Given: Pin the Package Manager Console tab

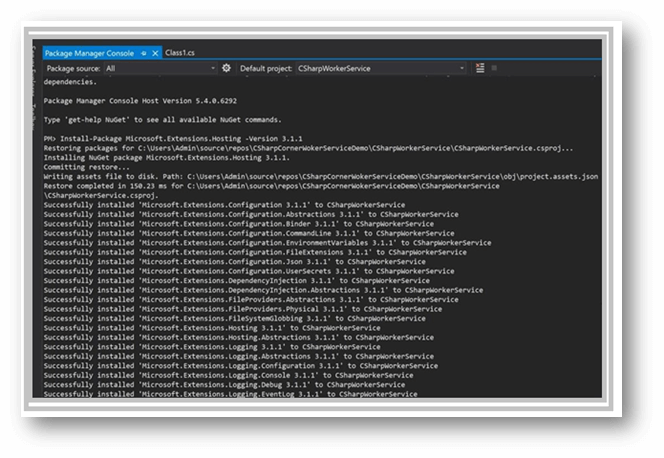Looking at the screenshot, I should [x=144, y=53].
